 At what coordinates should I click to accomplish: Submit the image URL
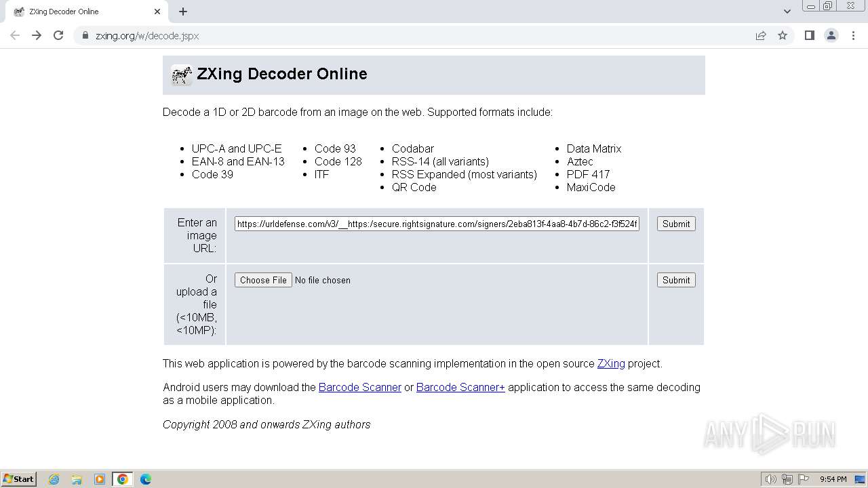[676, 224]
